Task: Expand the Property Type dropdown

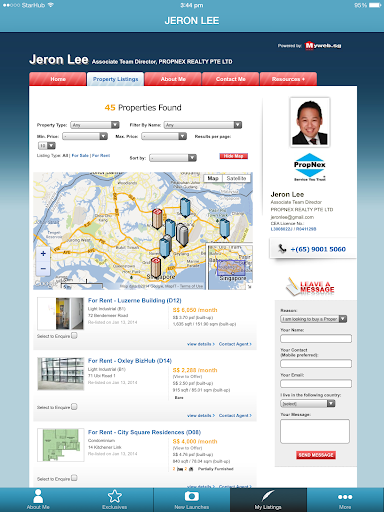Action: tap(95, 125)
